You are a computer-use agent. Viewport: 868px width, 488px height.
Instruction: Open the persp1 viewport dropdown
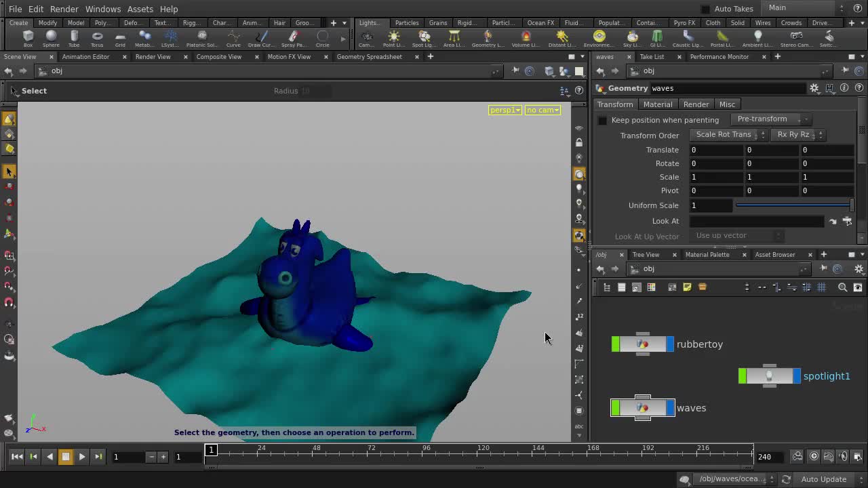tap(505, 110)
